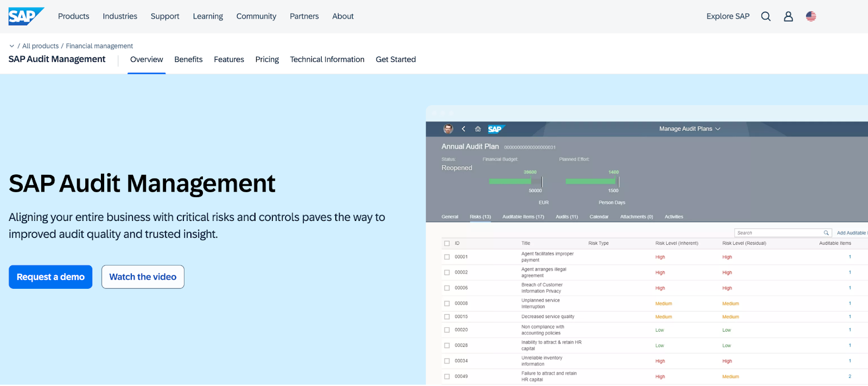This screenshot has width=868, height=386.
Task: Click the SAP logo in header
Action: click(x=26, y=16)
